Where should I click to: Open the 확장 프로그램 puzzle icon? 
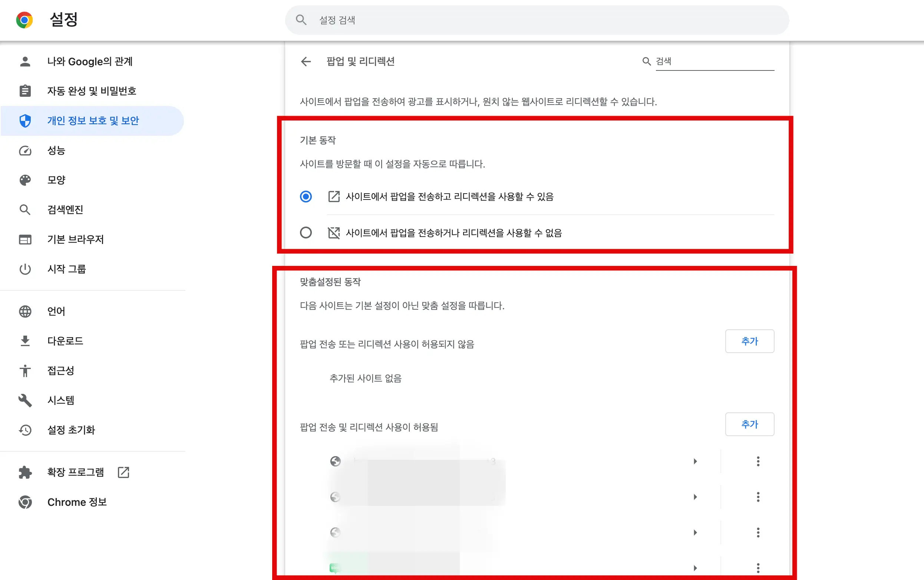click(25, 472)
